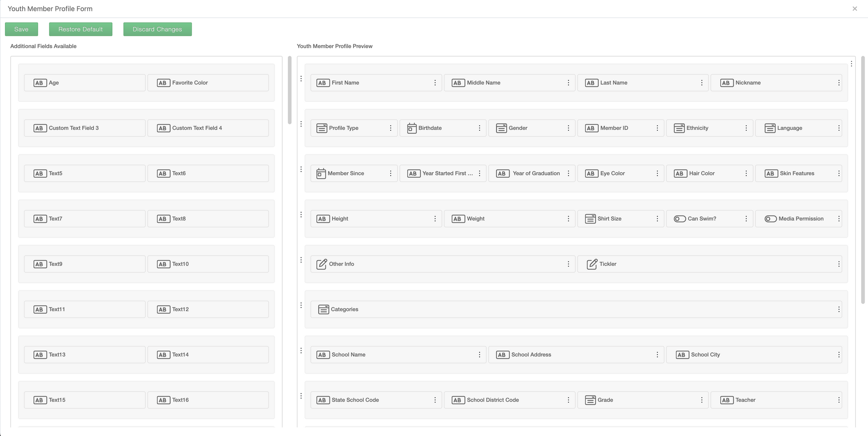The height and width of the screenshot is (436, 868).
Task: Click the Grade list icon
Action: [x=590, y=400]
